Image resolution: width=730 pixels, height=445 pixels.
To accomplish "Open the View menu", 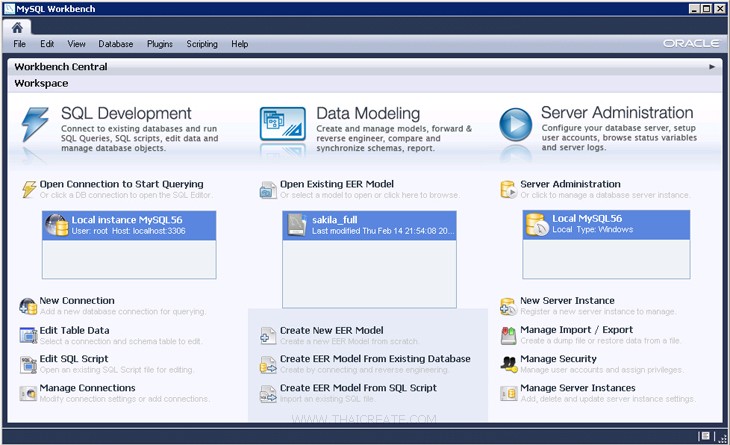I will pos(76,44).
